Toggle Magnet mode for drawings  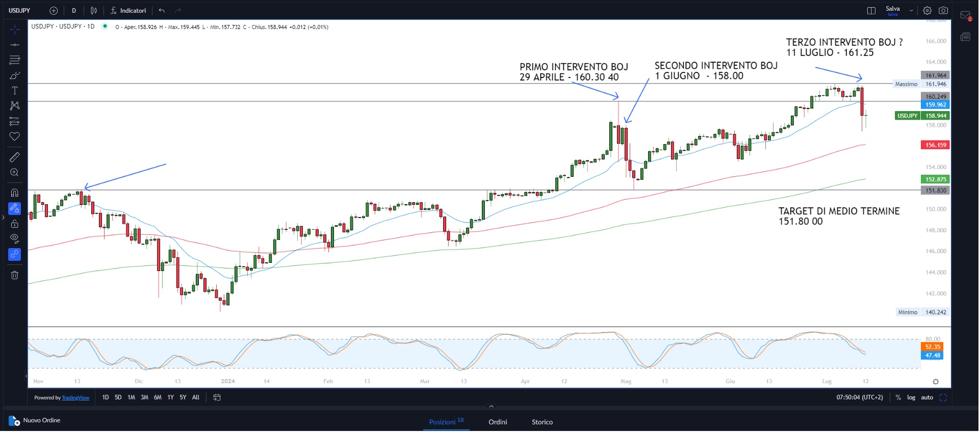[x=15, y=193]
